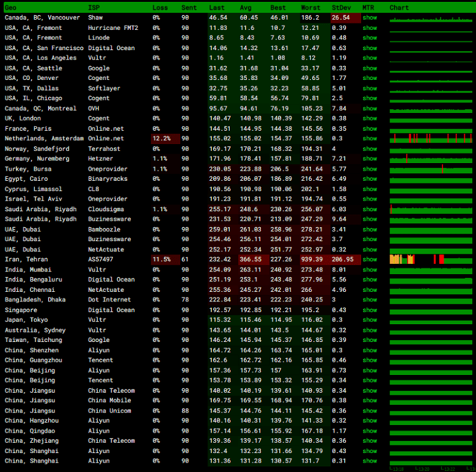
Task: Show MTR for China, Jiangsu China Unicom
Action: (x=369, y=410)
